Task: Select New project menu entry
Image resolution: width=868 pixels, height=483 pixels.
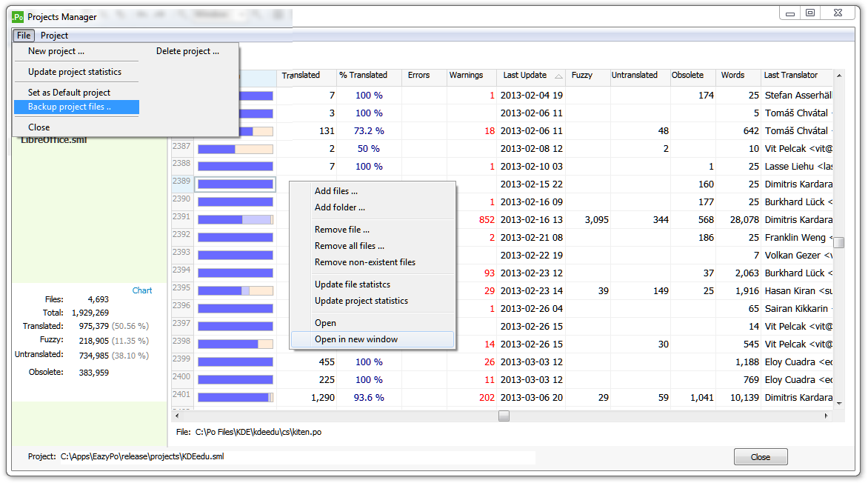Action: pyautogui.click(x=56, y=51)
